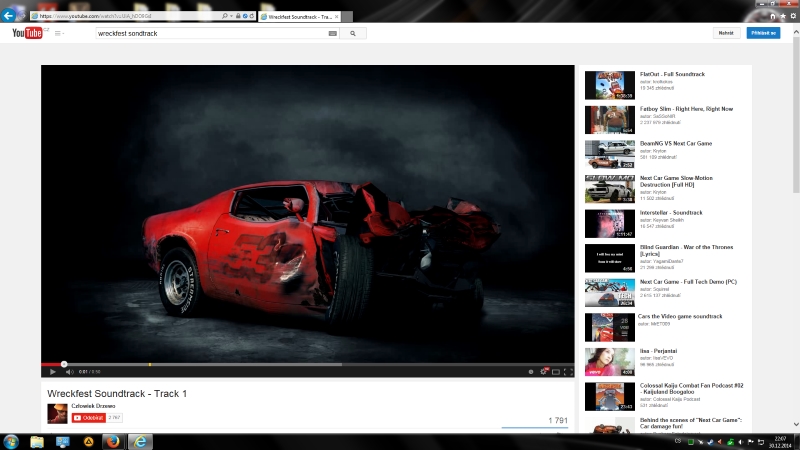Open Windows Explorer from the taskbar

coord(37,442)
